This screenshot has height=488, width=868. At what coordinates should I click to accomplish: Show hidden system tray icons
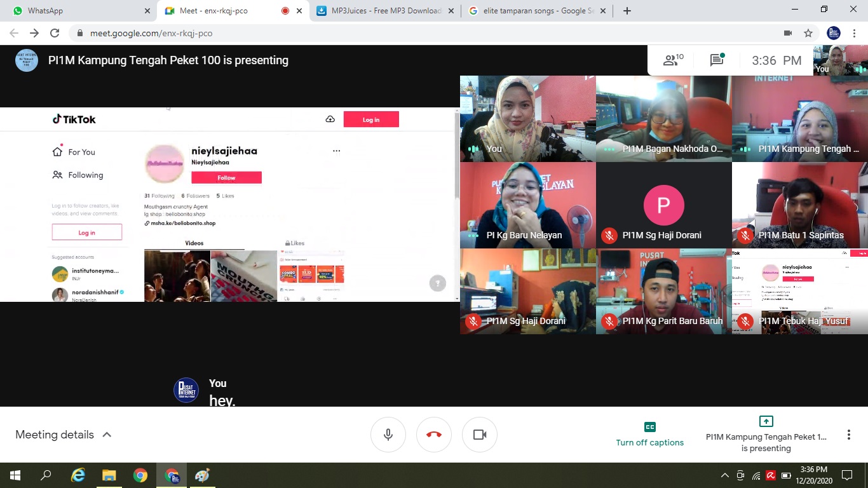tap(725, 475)
